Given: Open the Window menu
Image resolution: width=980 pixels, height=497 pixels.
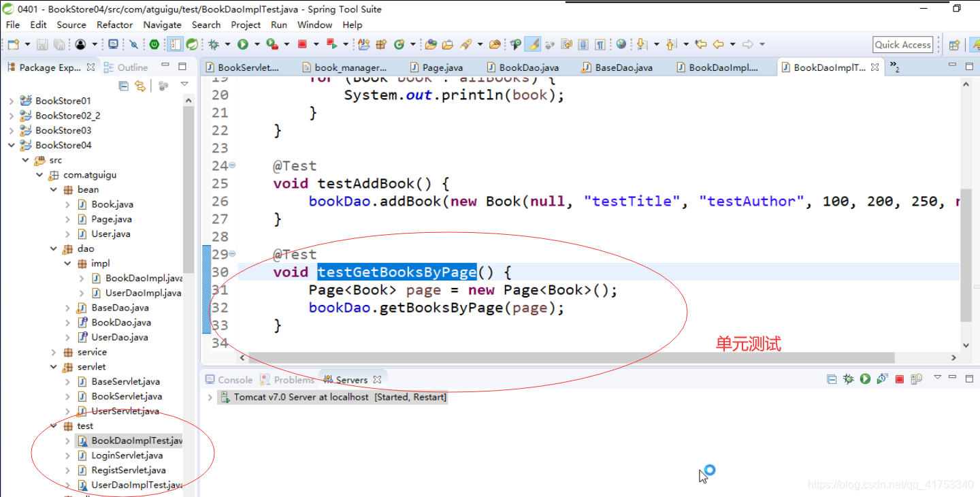Looking at the screenshot, I should tap(314, 25).
